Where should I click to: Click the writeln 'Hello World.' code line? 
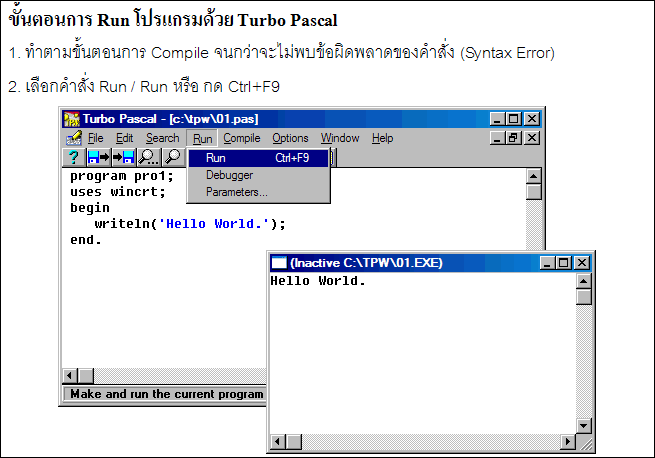coord(190,224)
